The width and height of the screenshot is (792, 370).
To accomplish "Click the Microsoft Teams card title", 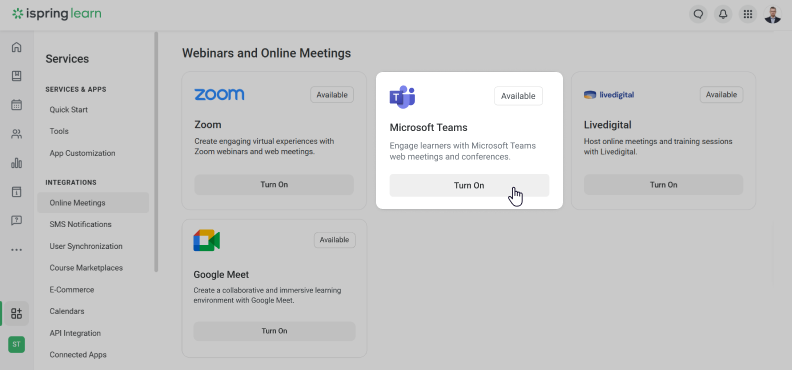I will [x=428, y=127].
